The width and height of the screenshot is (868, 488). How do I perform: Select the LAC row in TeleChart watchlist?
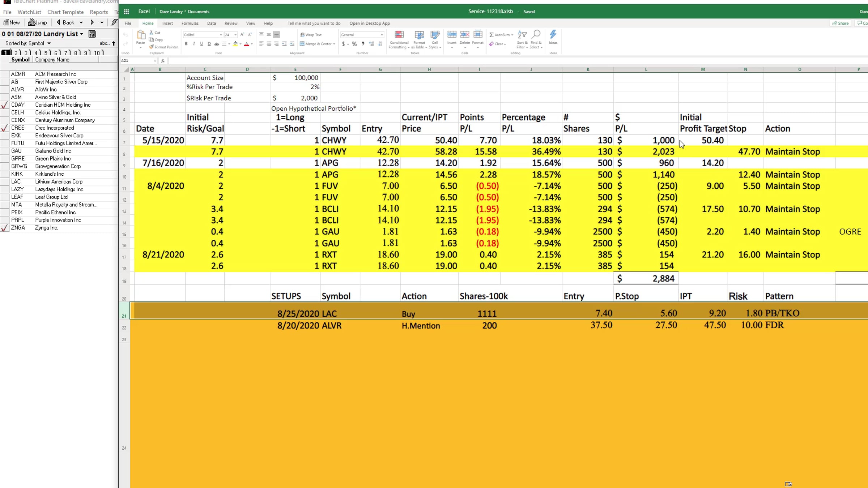coord(59,182)
